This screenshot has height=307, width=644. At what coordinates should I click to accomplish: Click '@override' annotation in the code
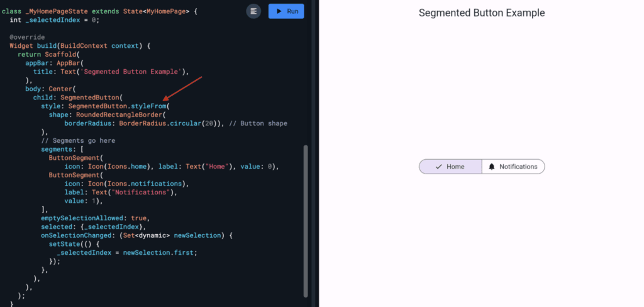27,37
